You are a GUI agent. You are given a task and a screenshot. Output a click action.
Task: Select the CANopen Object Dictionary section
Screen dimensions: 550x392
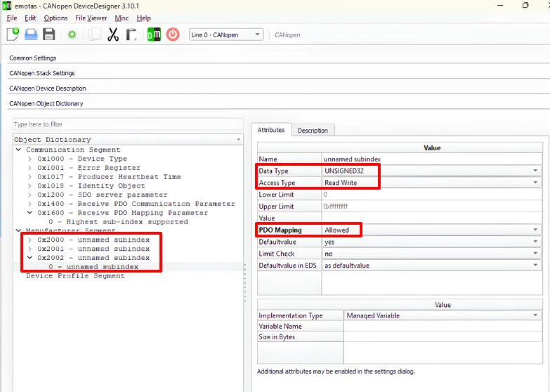click(46, 103)
